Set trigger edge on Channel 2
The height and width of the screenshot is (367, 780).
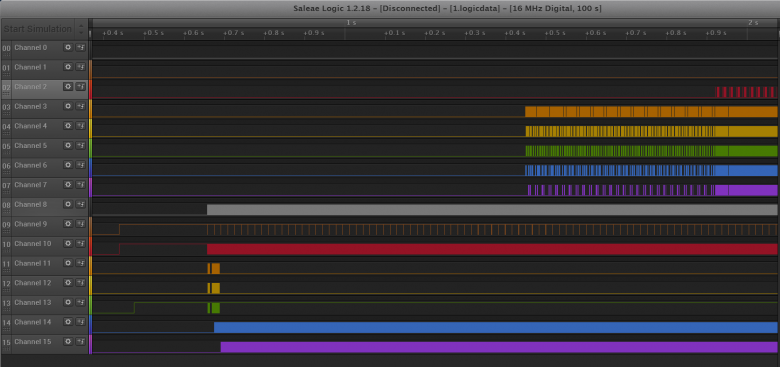point(81,87)
